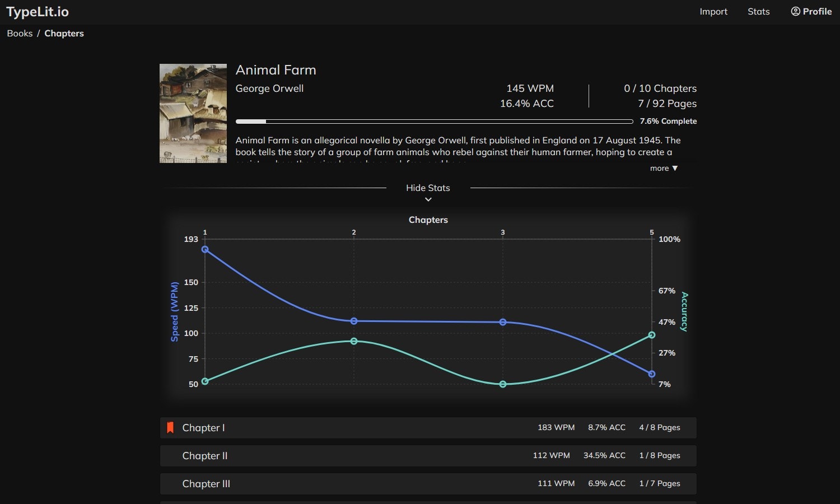The height and width of the screenshot is (504, 840).
Task: Click the 4 / 8 Pages value for Chapter I
Action: click(x=660, y=428)
